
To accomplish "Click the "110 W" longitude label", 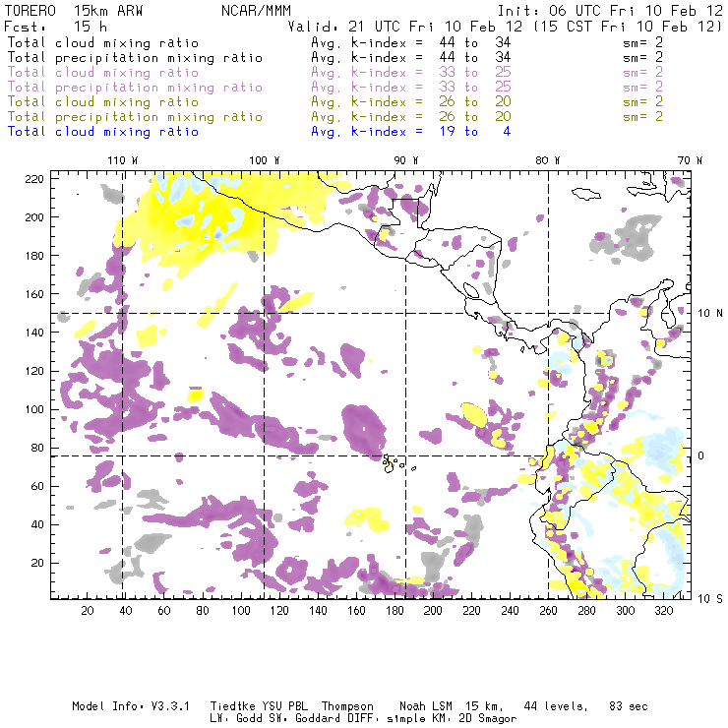I will 123,160.
